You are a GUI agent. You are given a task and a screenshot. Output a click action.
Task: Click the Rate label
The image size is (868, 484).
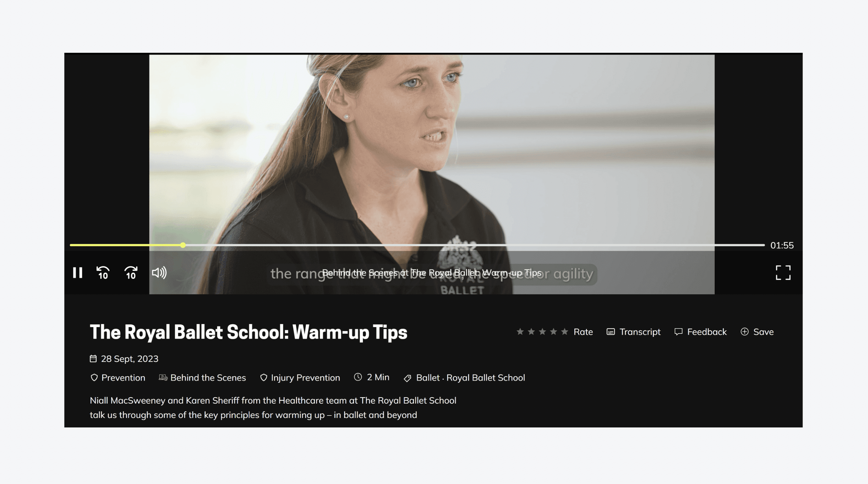tap(583, 332)
